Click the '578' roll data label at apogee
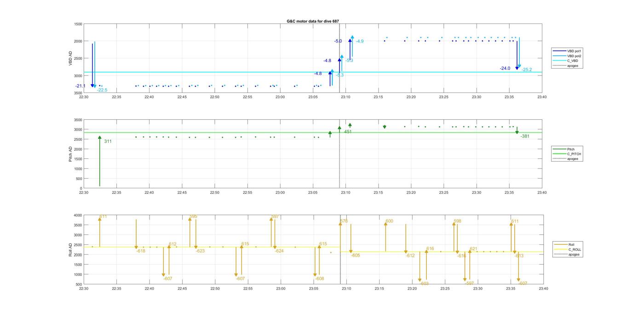The image size is (644, 319). pyautogui.click(x=344, y=221)
